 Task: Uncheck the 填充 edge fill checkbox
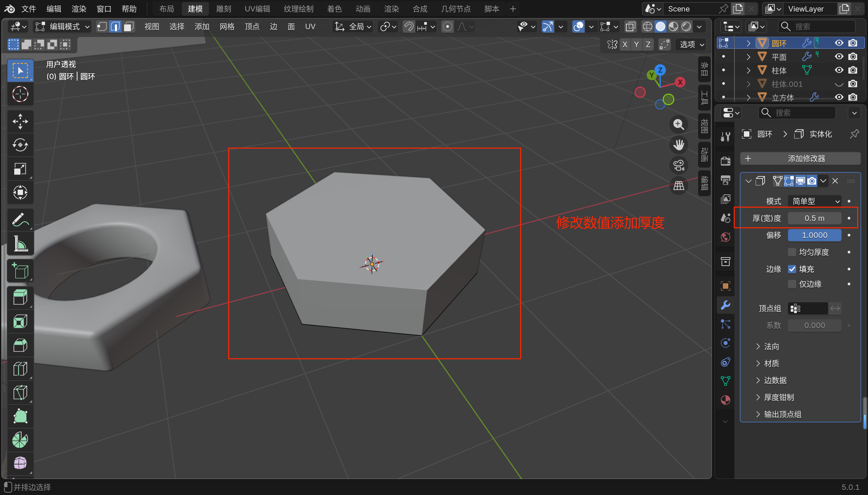(792, 269)
